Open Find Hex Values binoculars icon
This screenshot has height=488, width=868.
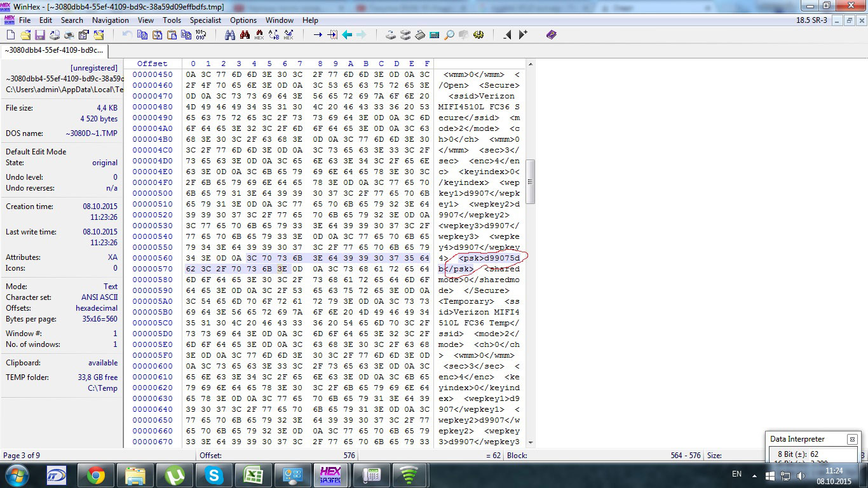(x=259, y=35)
